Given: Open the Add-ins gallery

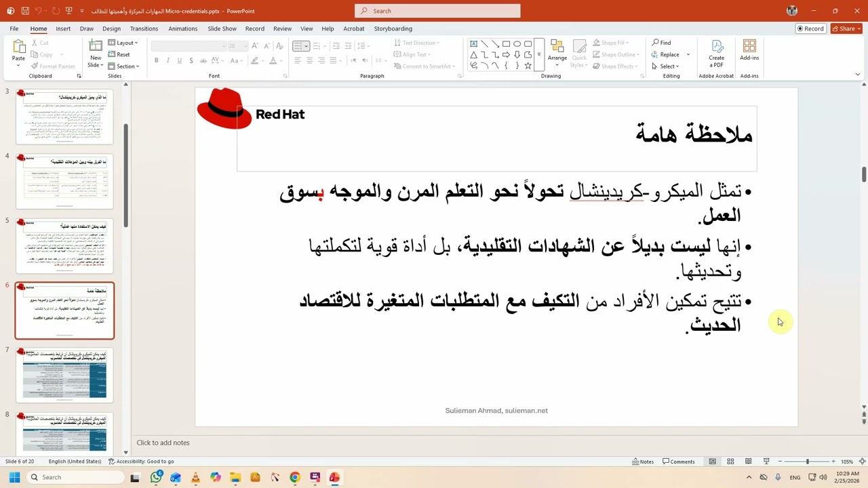Looking at the screenshot, I should coord(749,50).
